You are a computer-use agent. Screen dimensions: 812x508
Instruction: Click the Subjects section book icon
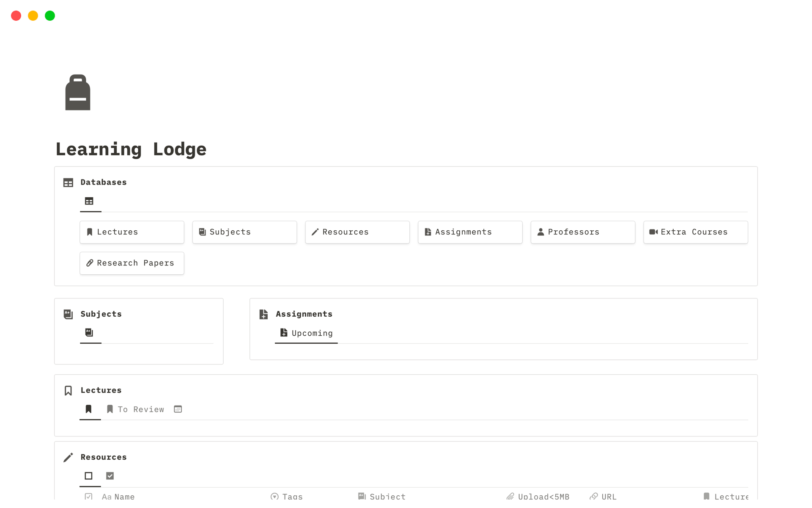tap(68, 314)
